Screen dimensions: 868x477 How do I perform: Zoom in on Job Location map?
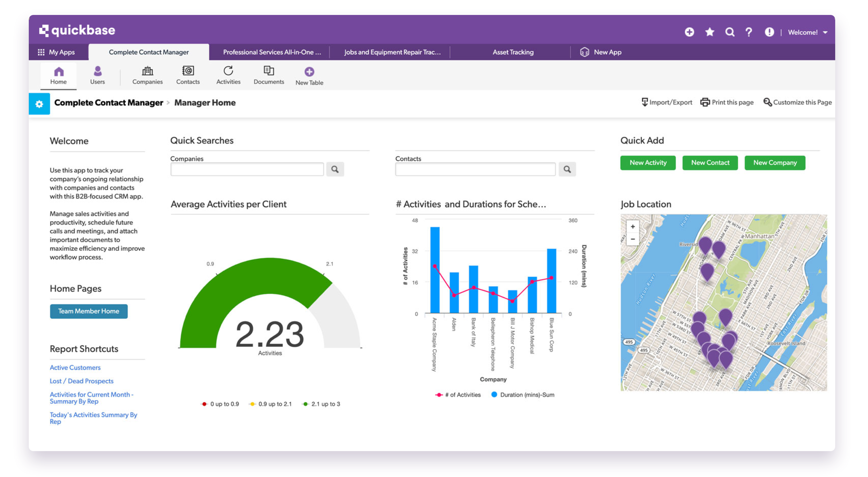[x=633, y=227]
